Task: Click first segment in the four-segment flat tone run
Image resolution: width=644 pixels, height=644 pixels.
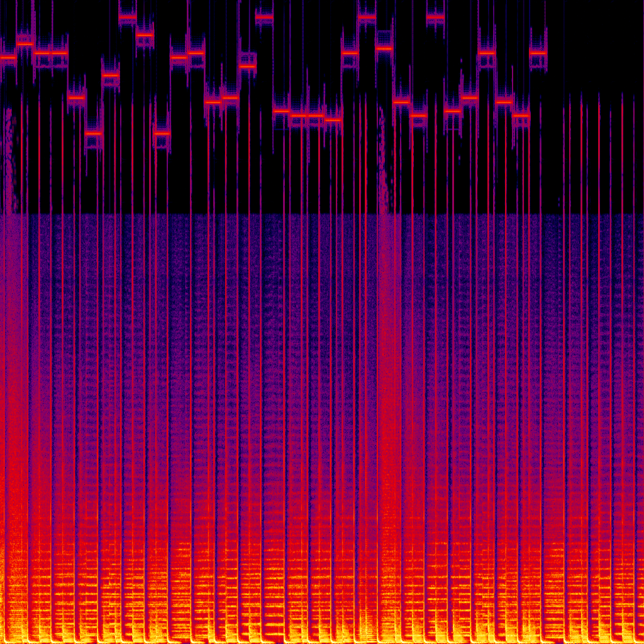Action: (281, 111)
